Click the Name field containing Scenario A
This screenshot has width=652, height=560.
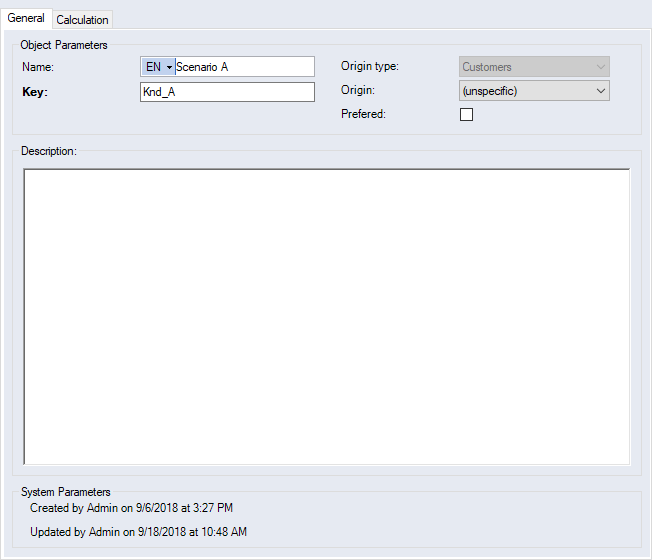(243, 67)
